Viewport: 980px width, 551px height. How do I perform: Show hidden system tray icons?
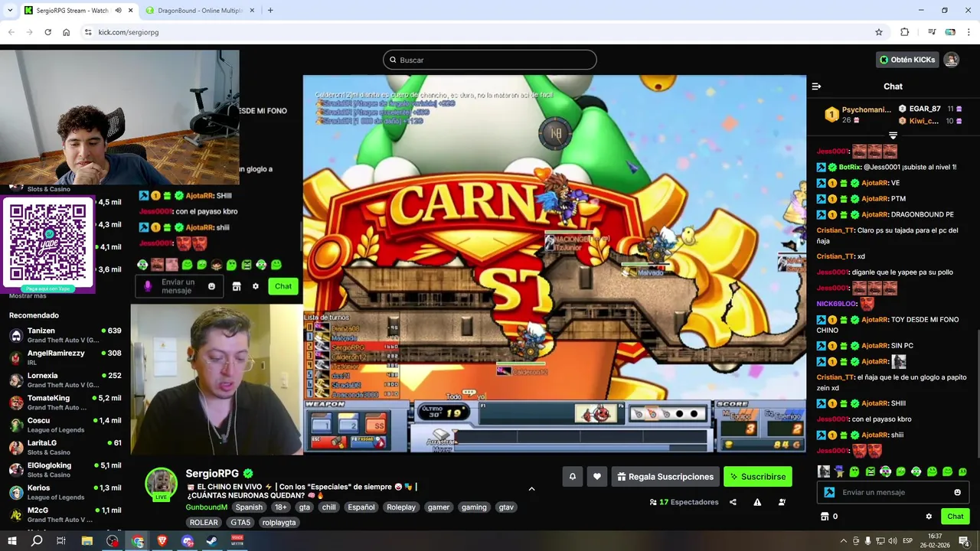(844, 541)
